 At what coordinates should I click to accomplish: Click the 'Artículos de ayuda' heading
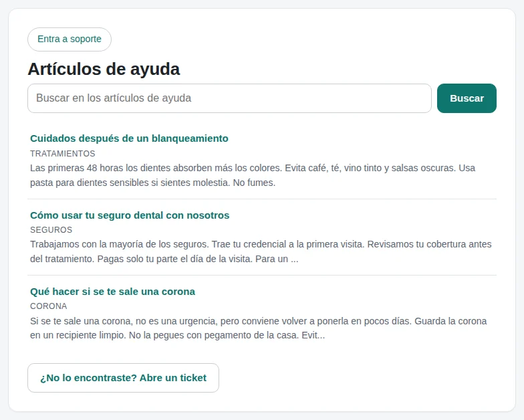tap(104, 70)
